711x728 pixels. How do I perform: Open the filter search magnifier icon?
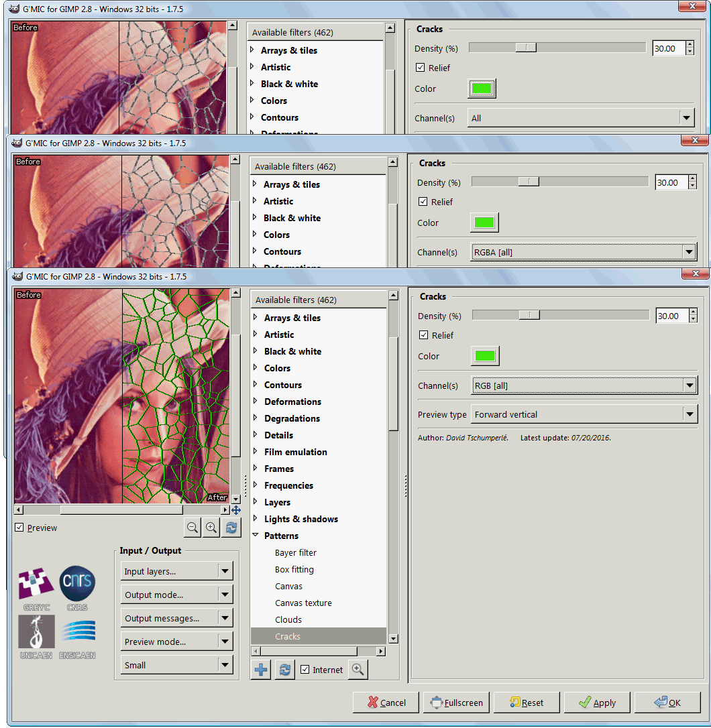(358, 670)
